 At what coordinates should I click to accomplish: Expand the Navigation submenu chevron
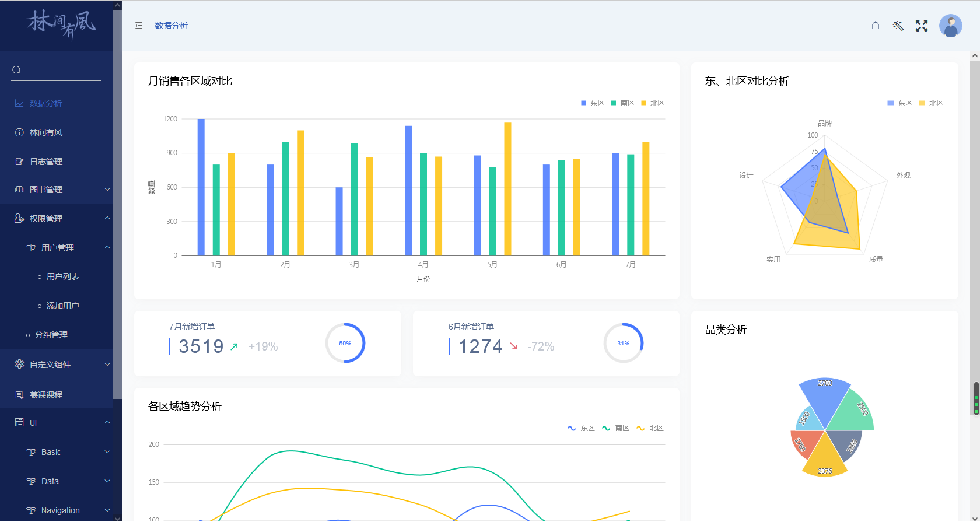coord(107,510)
